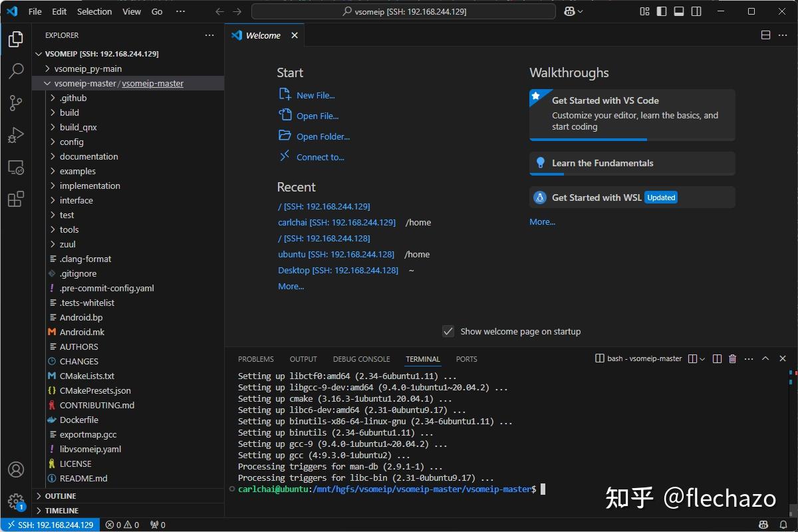
Task: Click SSH remote indicator in status bar
Action: coord(50,525)
